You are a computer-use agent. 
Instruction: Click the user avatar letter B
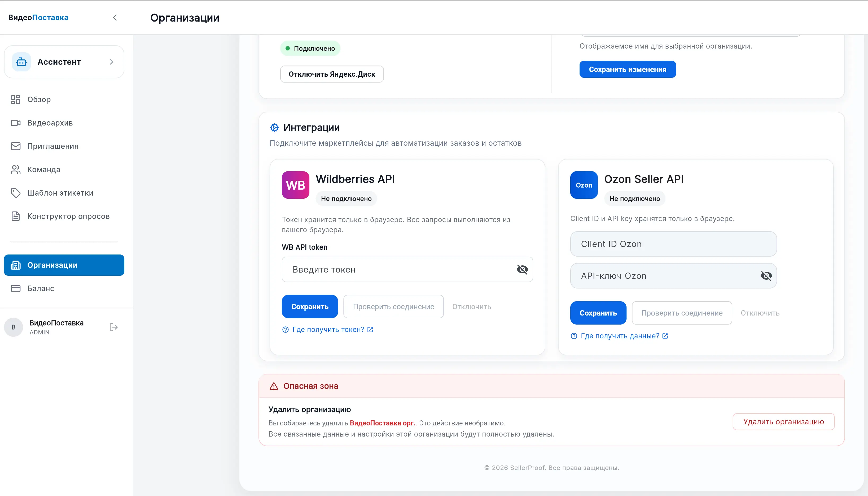[x=13, y=327]
